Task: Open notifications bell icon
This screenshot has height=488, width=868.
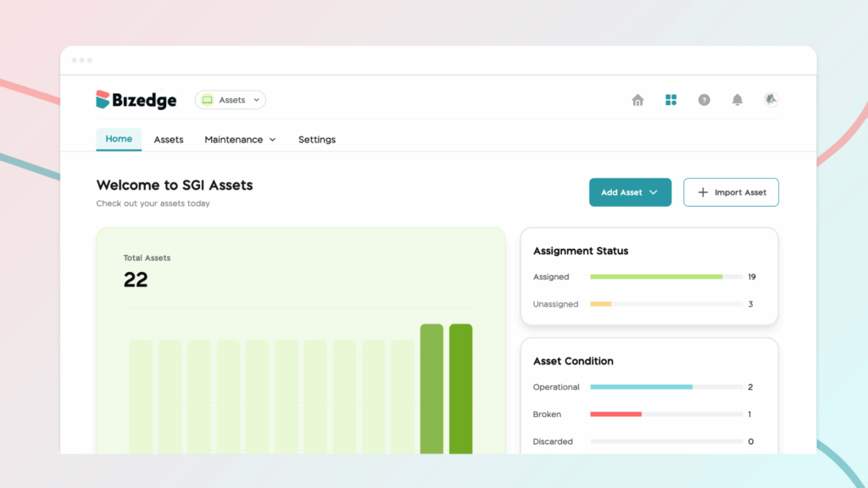Action: coord(737,100)
